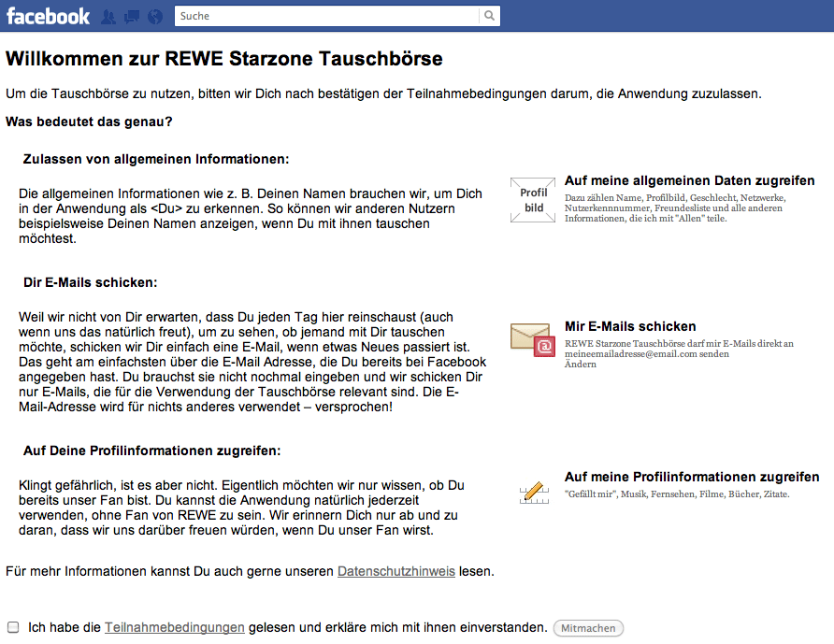Open the notifications globe icon

tap(155, 17)
